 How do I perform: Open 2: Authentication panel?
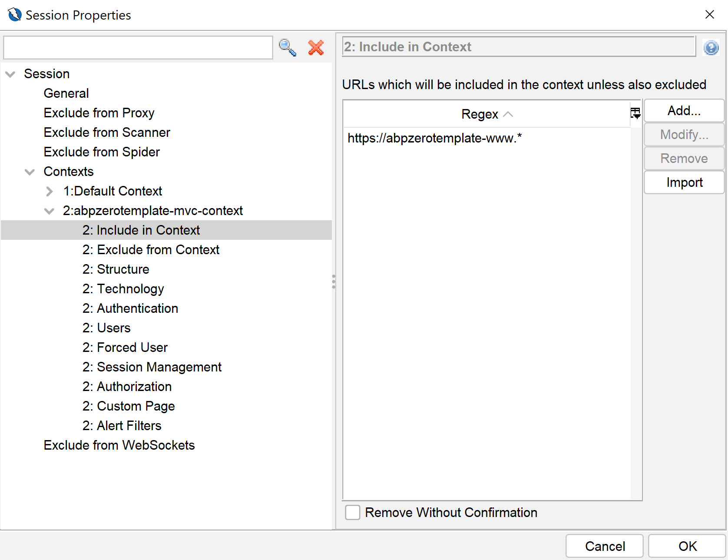click(x=130, y=308)
